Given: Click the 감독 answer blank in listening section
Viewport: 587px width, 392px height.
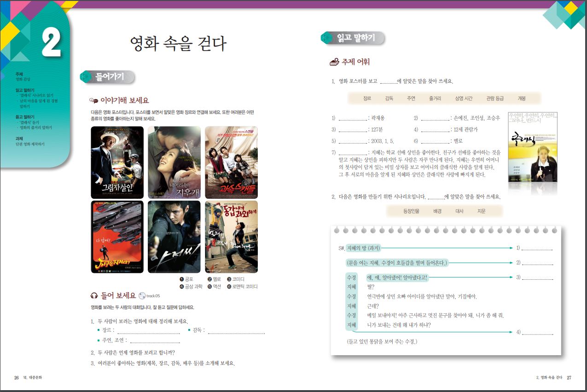Looking at the screenshot, I should coord(236,330).
